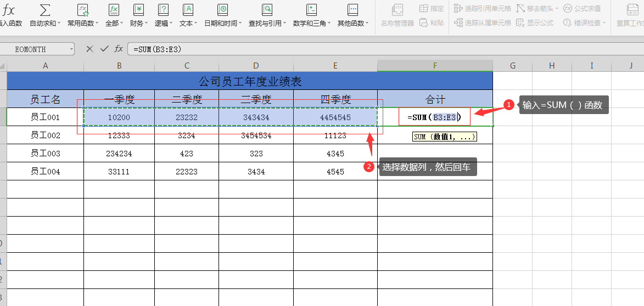Click 公式求值 evaluate formula
The image size is (644, 306).
(x=582, y=8)
